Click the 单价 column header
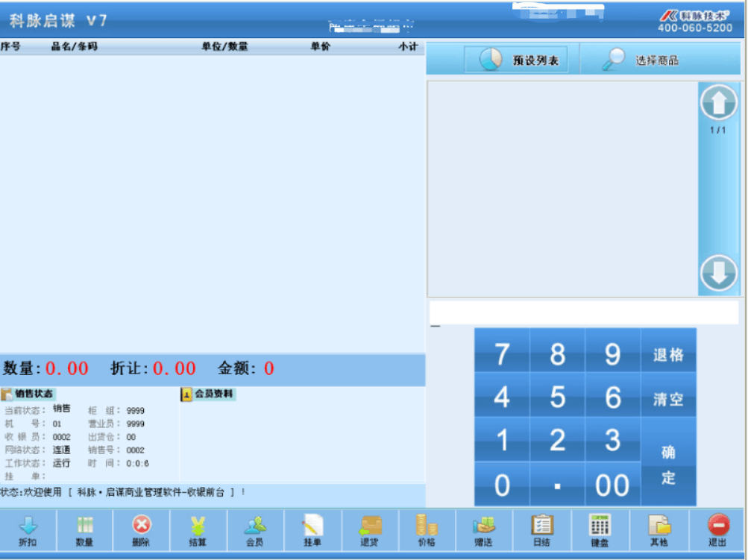Screen dimensions: 748x560 click(x=320, y=46)
